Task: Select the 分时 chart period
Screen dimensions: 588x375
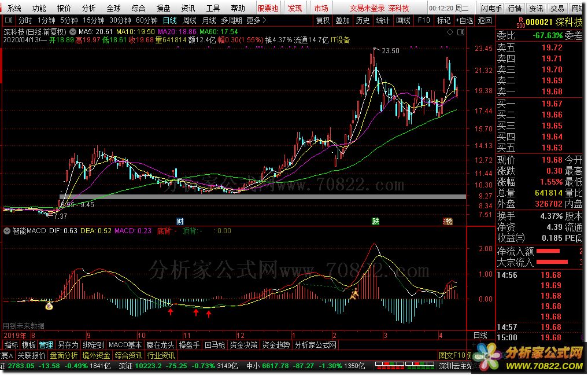Action: tap(25, 20)
